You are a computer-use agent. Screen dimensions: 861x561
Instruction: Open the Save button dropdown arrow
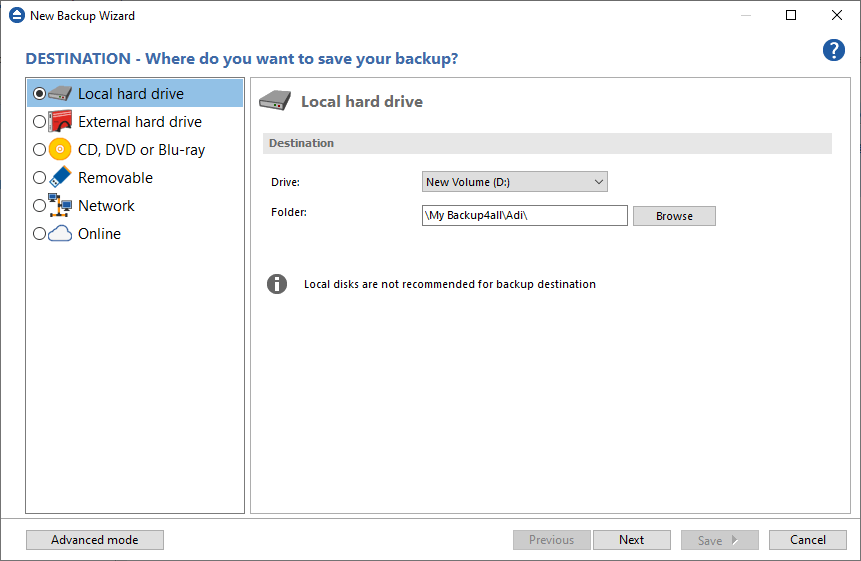click(x=735, y=540)
